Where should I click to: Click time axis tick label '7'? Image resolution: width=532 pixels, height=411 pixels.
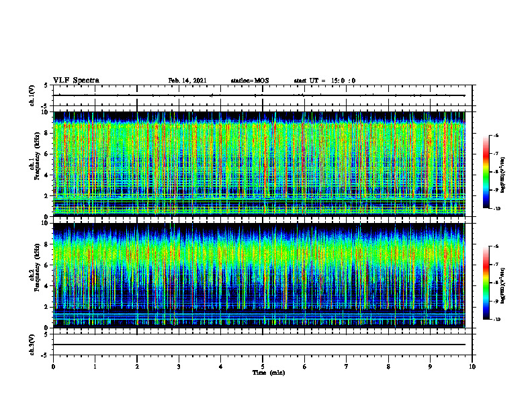click(347, 367)
